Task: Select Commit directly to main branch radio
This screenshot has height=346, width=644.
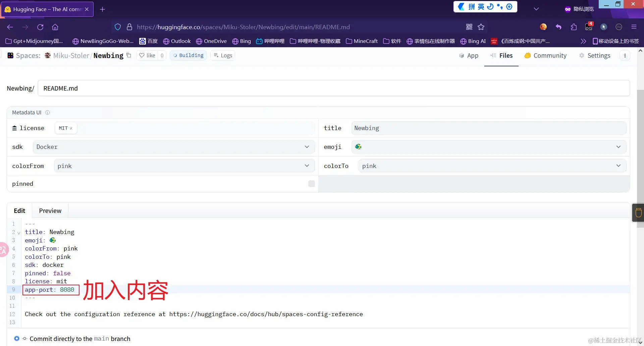Action: 16,339
